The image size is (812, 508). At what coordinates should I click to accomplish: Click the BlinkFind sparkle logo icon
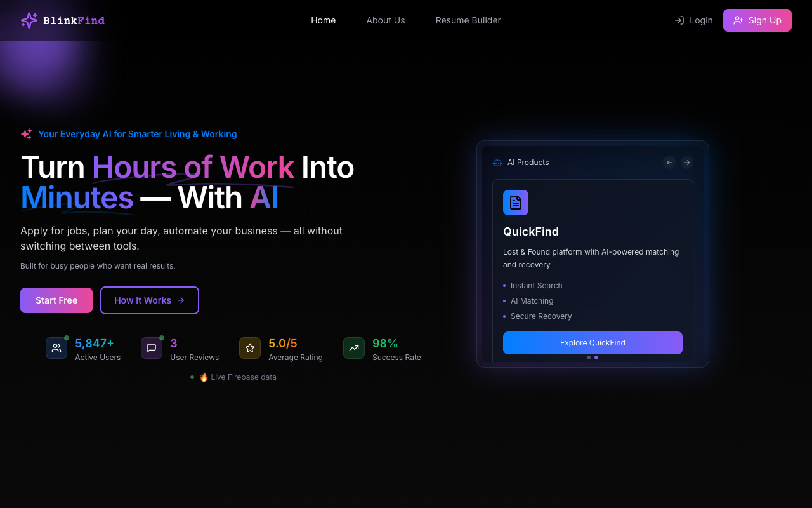(29, 20)
